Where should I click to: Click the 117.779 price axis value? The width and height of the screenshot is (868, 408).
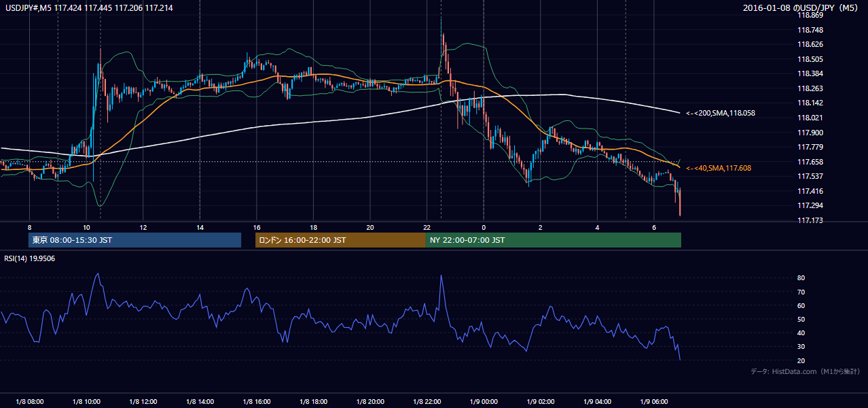(810, 147)
